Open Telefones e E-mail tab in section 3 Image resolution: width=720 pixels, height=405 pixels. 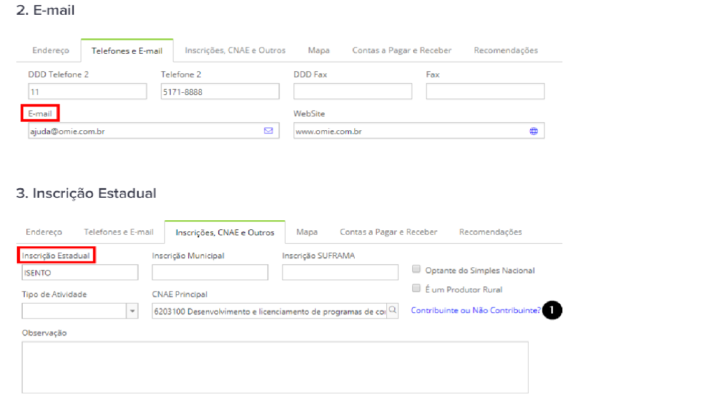point(118,232)
